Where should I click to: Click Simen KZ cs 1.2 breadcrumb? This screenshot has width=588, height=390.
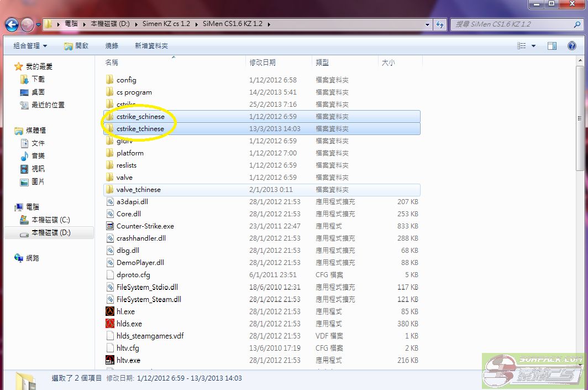click(166, 24)
